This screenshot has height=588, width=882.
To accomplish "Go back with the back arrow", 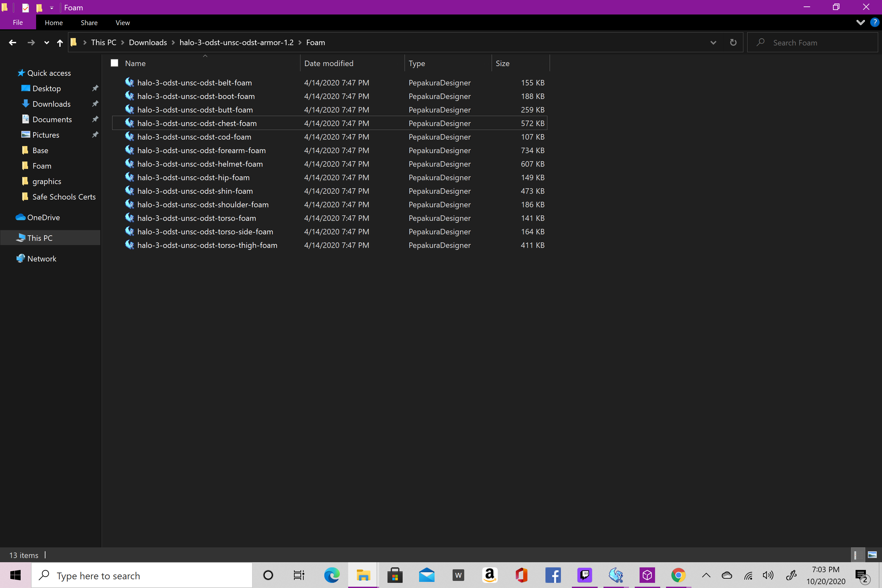I will pyautogui.click(x=12, y=42).
